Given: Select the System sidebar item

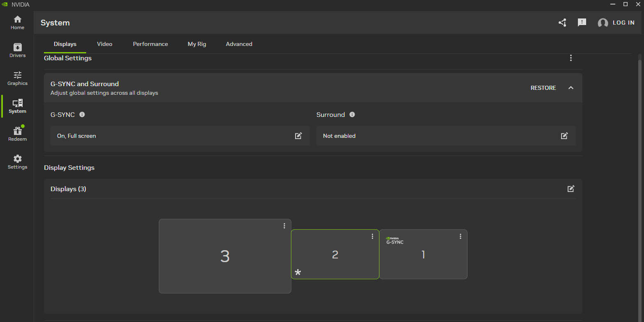Looking at the screenshot, I should point(17,106).
